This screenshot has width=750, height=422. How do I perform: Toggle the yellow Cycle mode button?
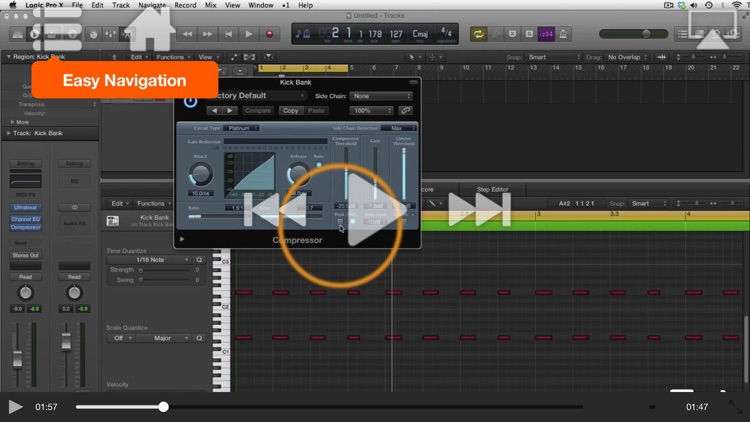(x=478, y=34)
